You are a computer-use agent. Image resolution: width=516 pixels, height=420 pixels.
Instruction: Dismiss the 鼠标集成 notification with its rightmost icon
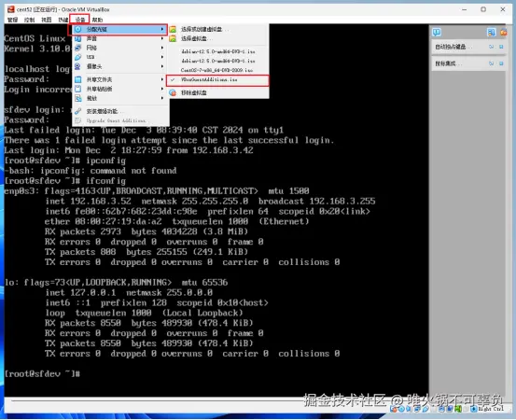[501, 63]
